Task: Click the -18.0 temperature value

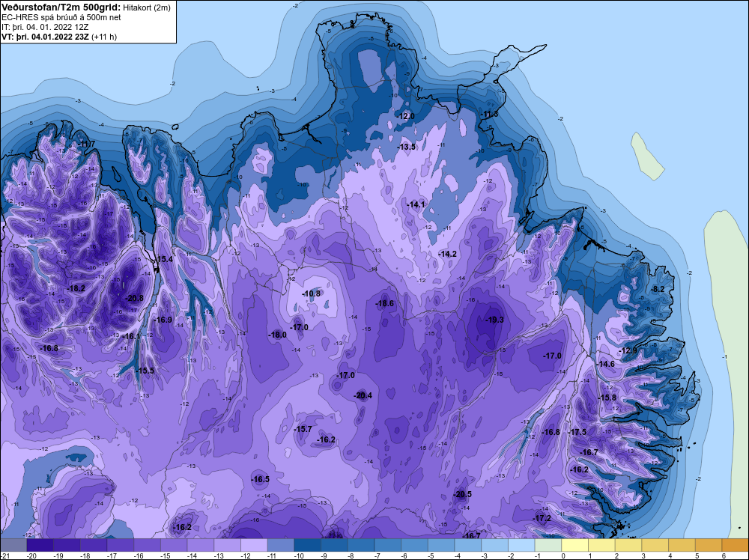Action: tap(278, 335)
